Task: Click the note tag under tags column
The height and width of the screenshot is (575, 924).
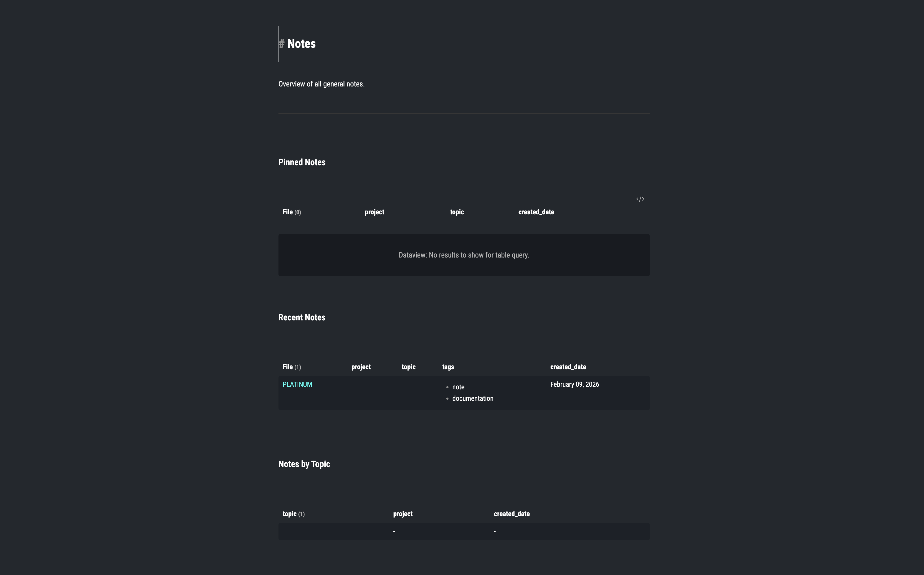Action: pos(458,387)
